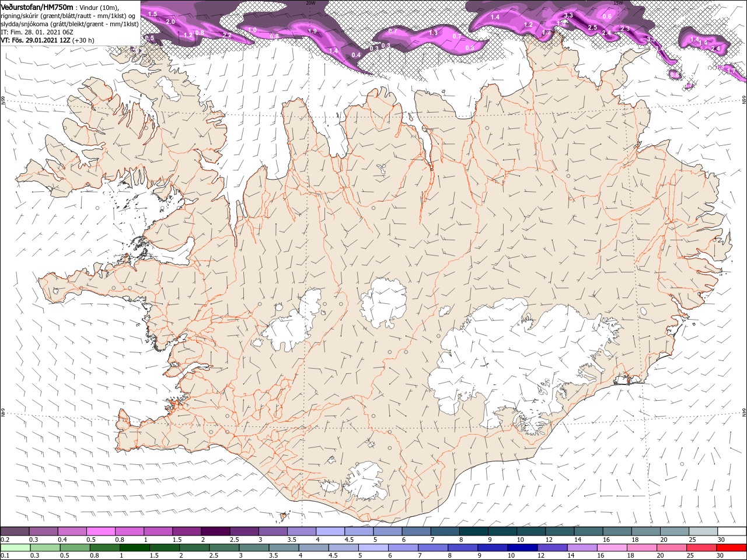Pick the upper legend swatch between 1 and 1.5
Image resolution: width=747 pixels, height=560 pixels.
[x=159, y=531]
